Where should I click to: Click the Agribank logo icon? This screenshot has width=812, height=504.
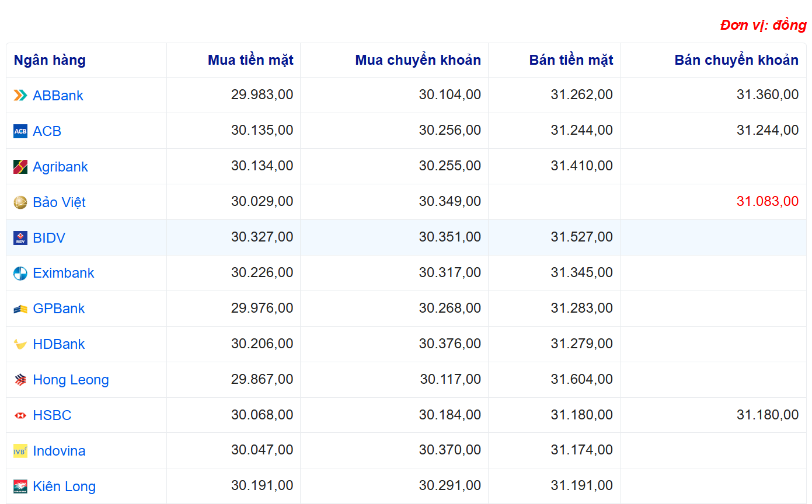click(x=20, y=167)
